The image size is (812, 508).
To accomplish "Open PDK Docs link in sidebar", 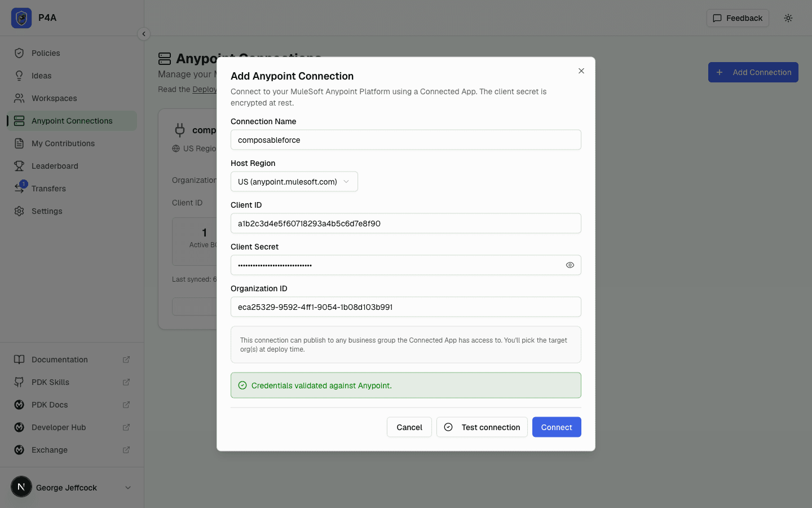I will pyautogui.click(x=72, y=405).
